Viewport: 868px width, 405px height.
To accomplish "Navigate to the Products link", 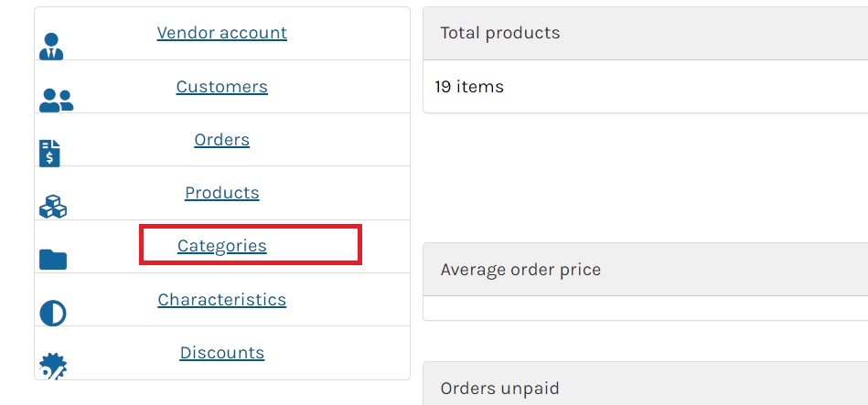I will [222, 193].
